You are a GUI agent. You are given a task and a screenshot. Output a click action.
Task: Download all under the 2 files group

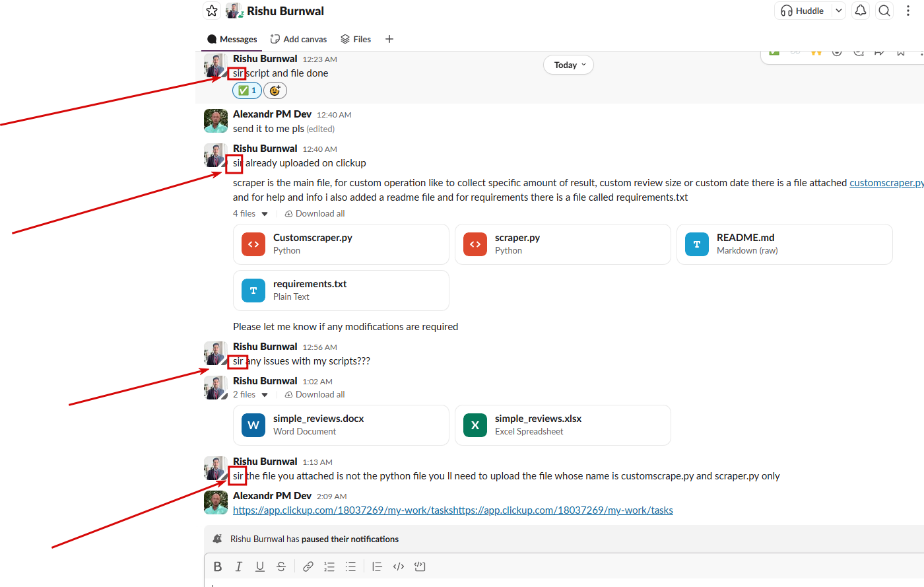click(x=315, y=394)
